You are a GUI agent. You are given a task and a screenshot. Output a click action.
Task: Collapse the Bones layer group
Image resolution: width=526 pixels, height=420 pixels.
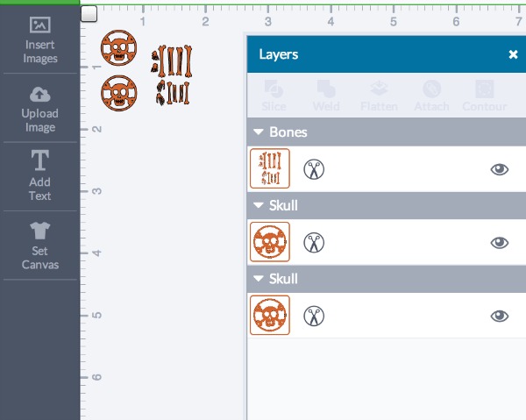pos(259,132)
